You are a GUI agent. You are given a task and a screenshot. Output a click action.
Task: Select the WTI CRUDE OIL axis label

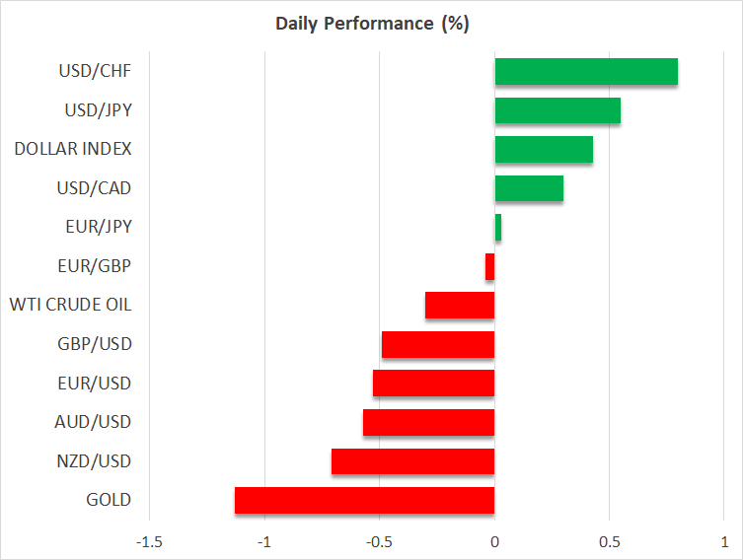click(70, 305)
